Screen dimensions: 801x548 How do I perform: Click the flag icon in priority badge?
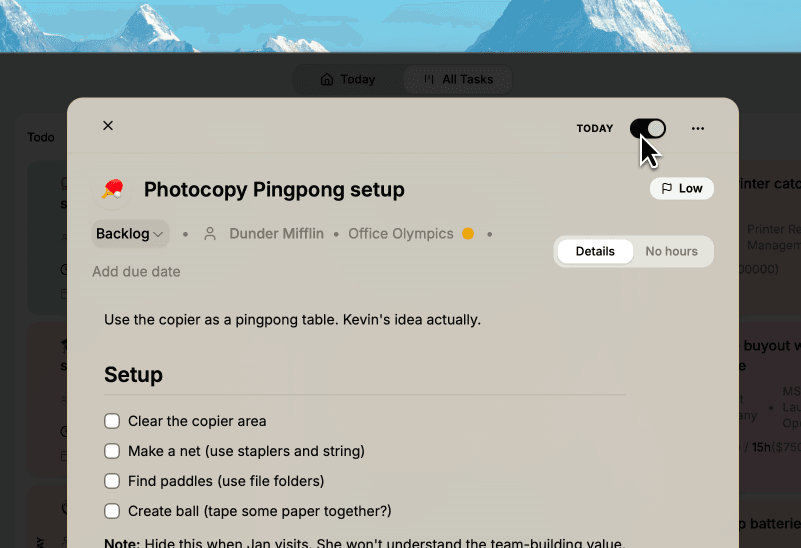point(667,188)
